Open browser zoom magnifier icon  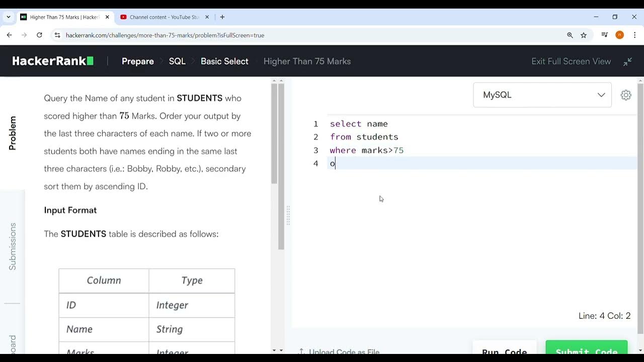coord(570,35)
